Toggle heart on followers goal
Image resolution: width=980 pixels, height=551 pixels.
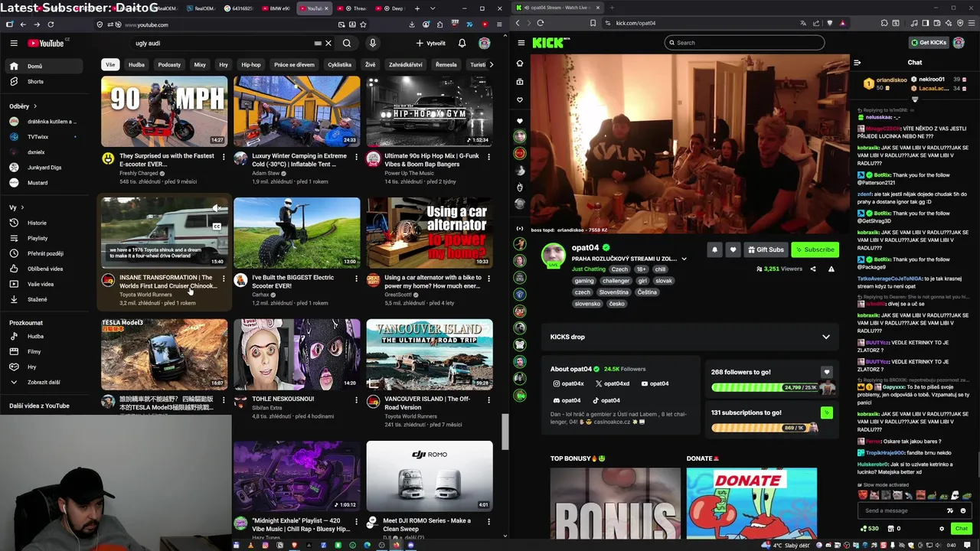point(826,372)
